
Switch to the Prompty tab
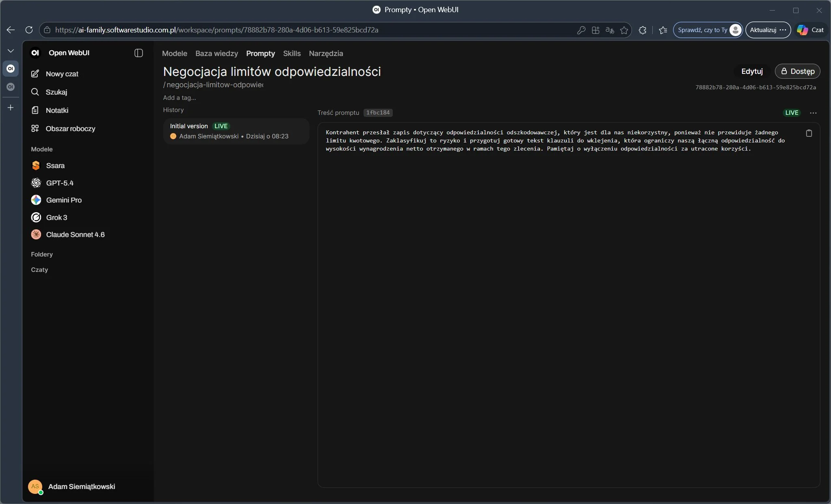[x=260, y=54]
